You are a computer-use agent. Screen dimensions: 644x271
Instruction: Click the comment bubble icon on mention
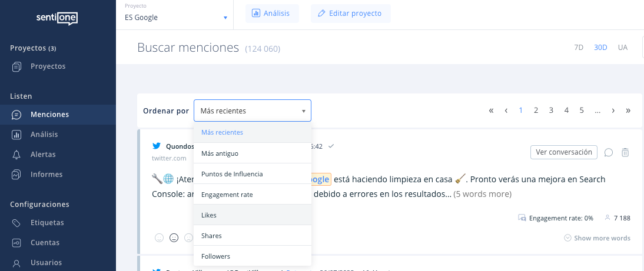pos(609,152)
